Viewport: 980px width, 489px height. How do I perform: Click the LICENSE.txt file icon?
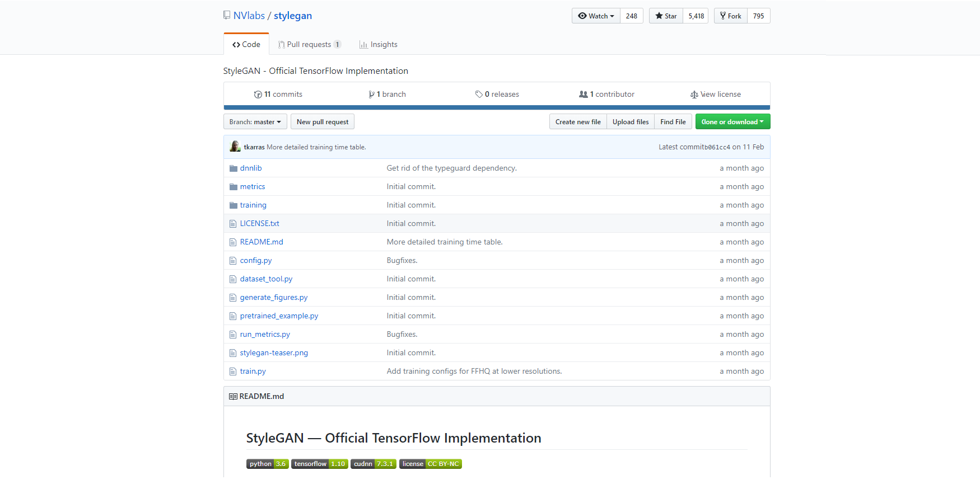tap(233, 224)
